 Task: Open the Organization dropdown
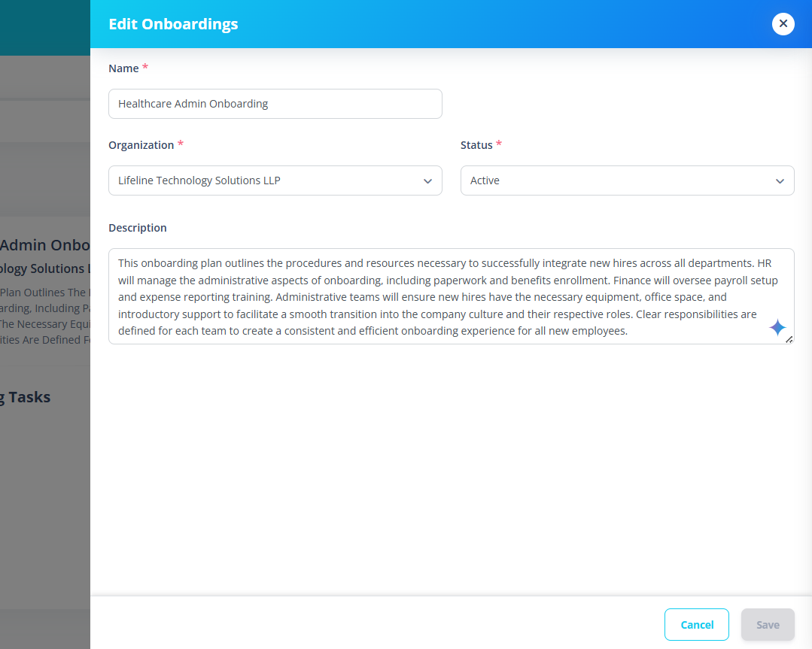point(275,180)
